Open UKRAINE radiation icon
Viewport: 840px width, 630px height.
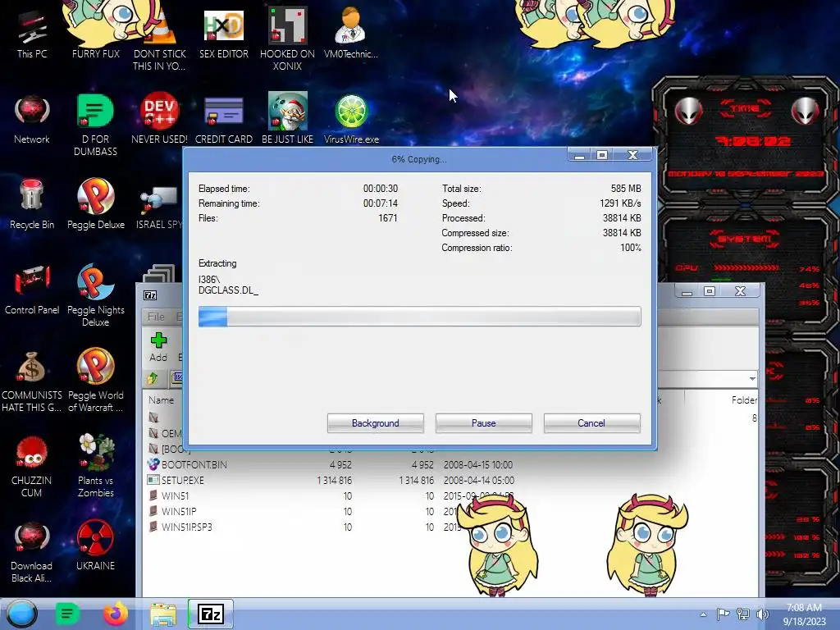(95, 546)
